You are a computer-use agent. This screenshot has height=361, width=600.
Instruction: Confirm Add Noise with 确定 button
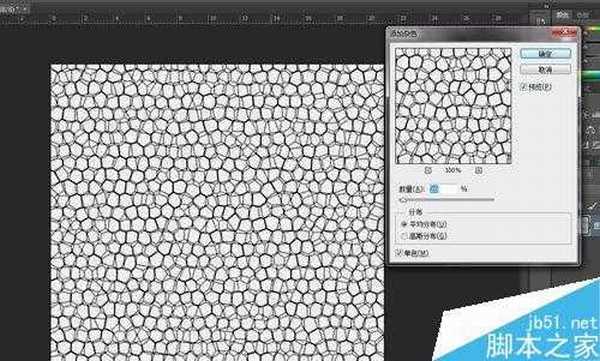(x=546, y=54)
